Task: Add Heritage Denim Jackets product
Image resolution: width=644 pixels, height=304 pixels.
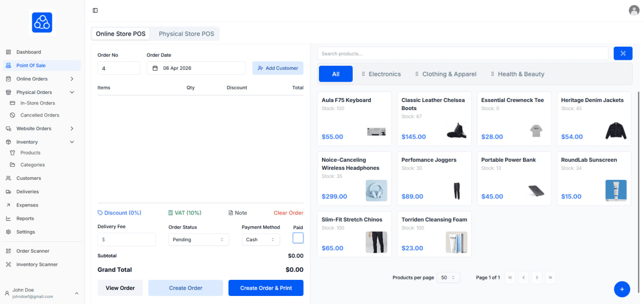Action: (x=594, y=119)
